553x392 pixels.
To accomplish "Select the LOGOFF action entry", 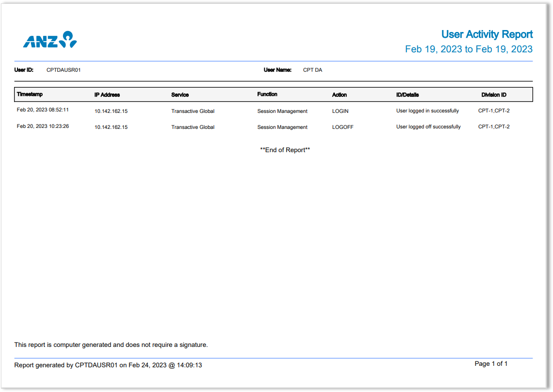I will click(x=342, y=127).
